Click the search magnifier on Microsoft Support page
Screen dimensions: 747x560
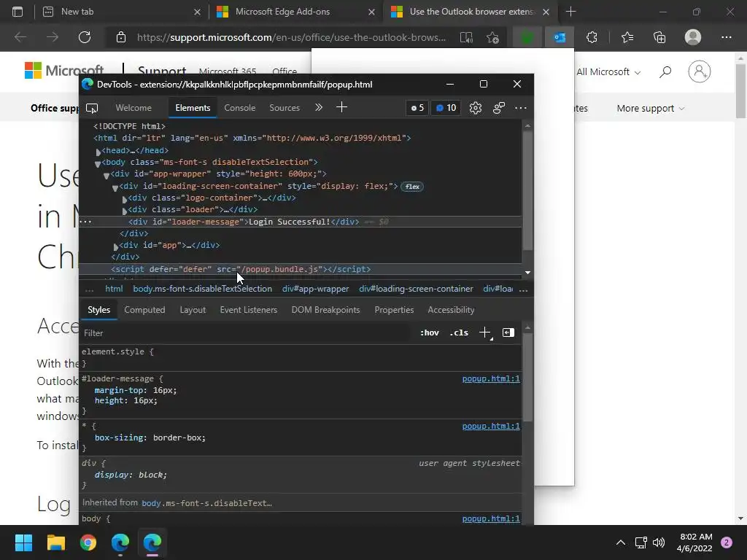[665, 72]
